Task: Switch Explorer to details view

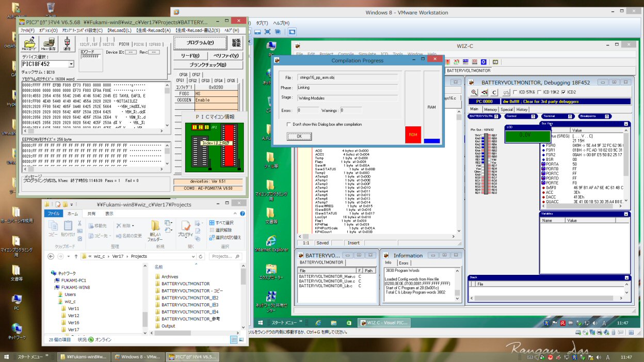Action: point(234,339)
